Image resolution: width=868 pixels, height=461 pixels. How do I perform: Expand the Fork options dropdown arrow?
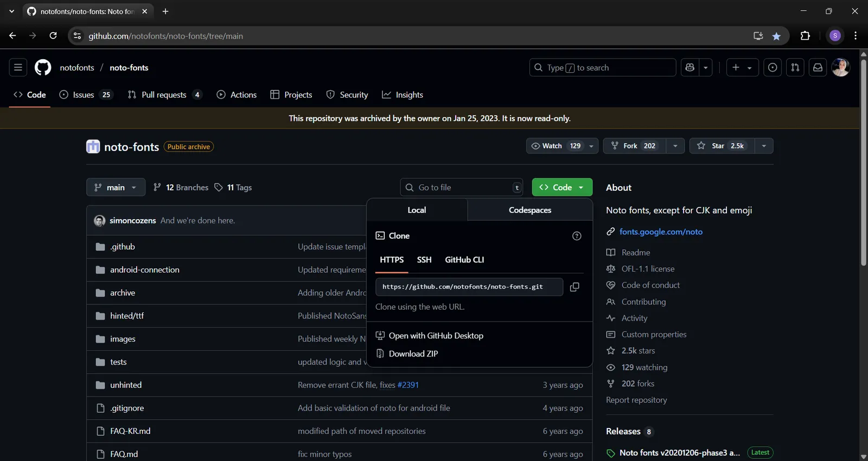[675, 146]
